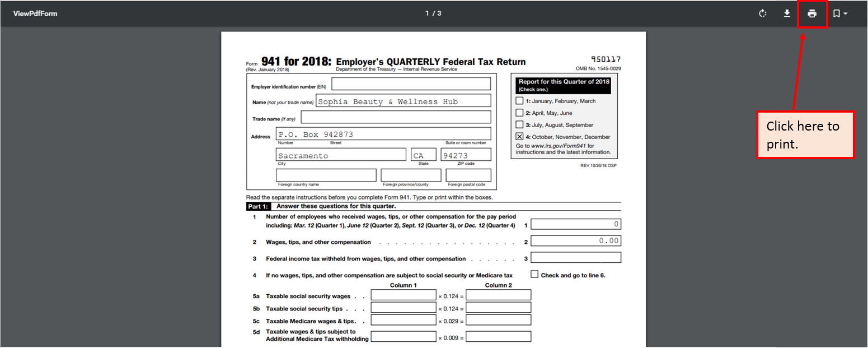Edit line 1 number of employees field
868x348 pixels.
coord(576,224)
